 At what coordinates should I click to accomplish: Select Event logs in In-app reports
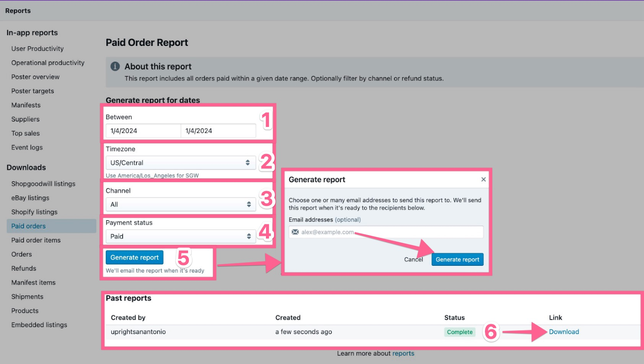27,147
